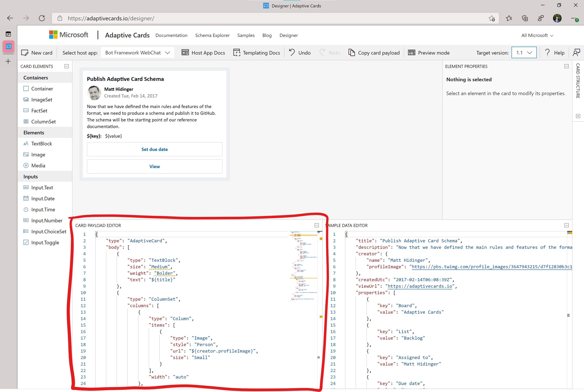584x392 pixels.
Task: Click the View button in card
Action: coord(154,166)
